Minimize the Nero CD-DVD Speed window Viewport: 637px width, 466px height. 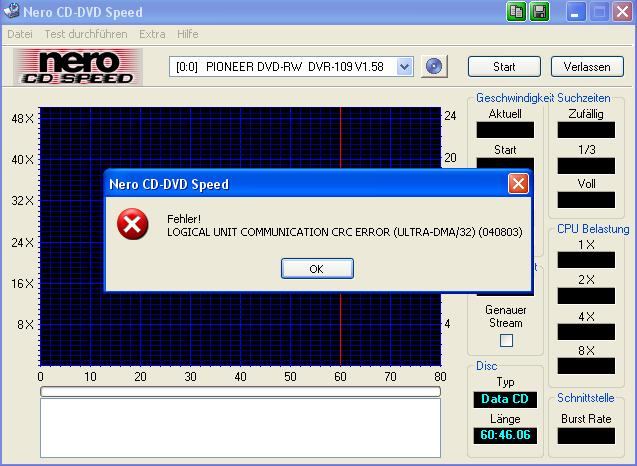pos(576,11)
